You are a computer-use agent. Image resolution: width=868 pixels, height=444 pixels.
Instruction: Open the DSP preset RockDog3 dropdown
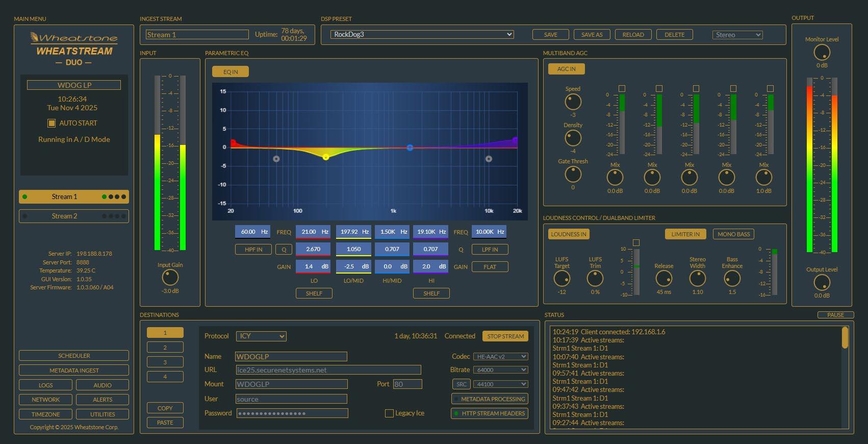tap(422, 35)
